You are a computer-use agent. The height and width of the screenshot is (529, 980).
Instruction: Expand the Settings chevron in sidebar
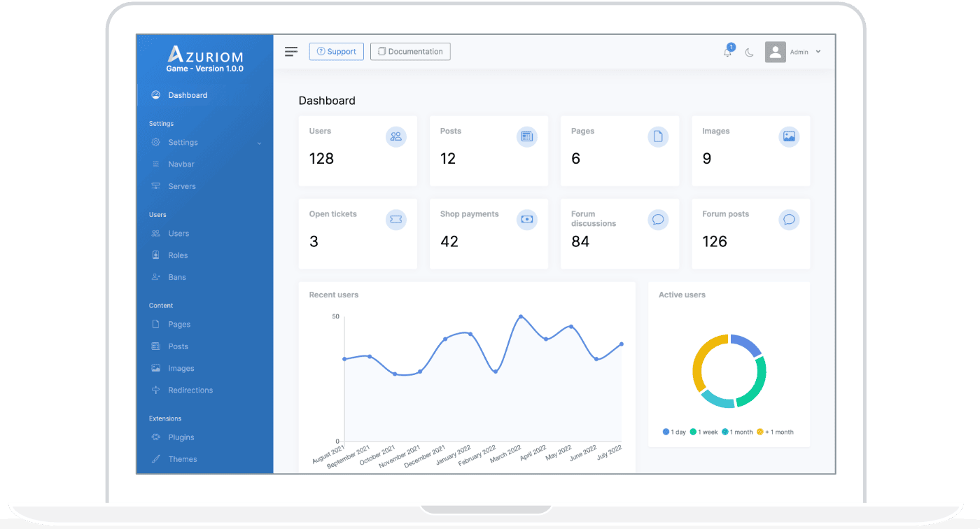(x=259, y=143)
